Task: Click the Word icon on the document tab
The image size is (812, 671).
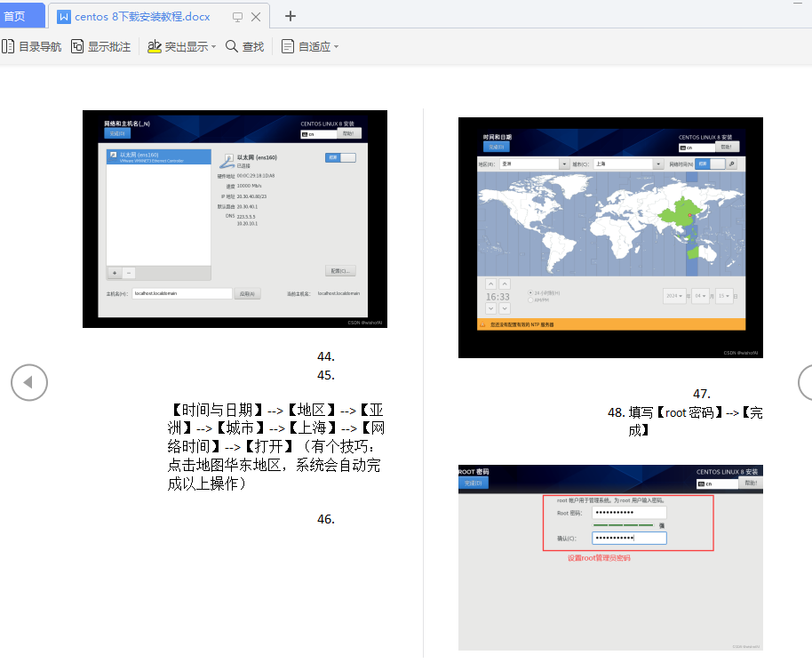Action: (x=64, y=17)
